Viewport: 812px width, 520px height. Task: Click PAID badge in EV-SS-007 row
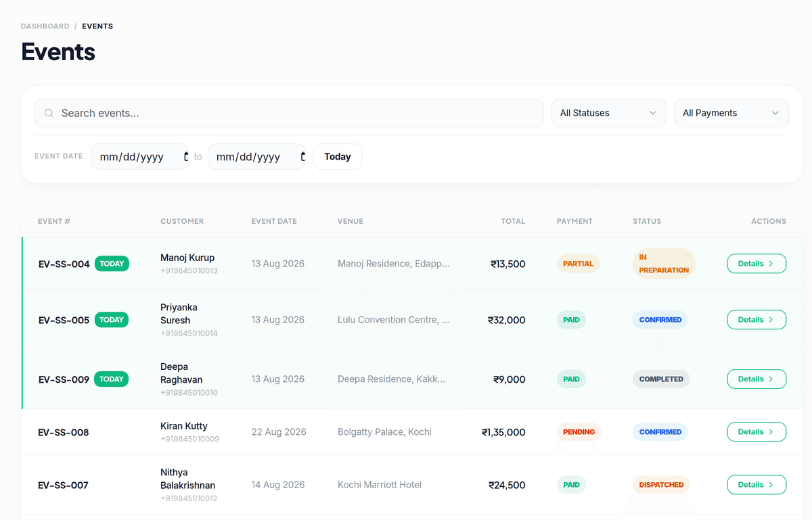click(x=572, y=485)
